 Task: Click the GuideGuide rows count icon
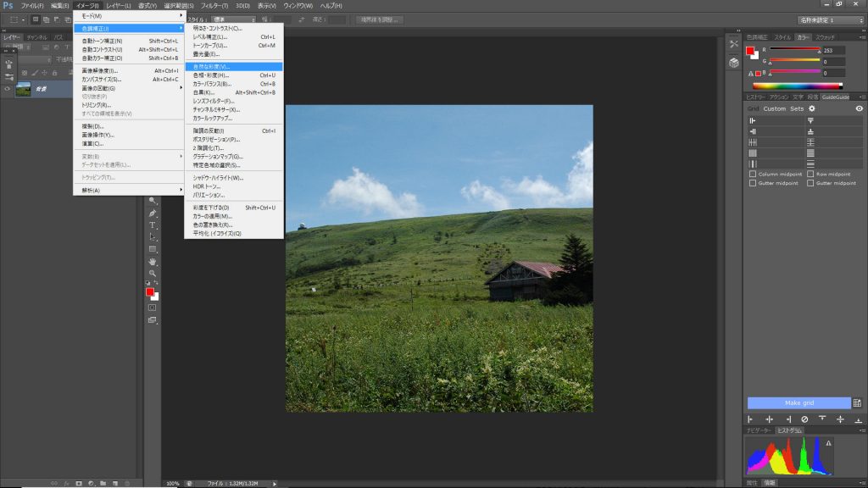coord(810,142)
